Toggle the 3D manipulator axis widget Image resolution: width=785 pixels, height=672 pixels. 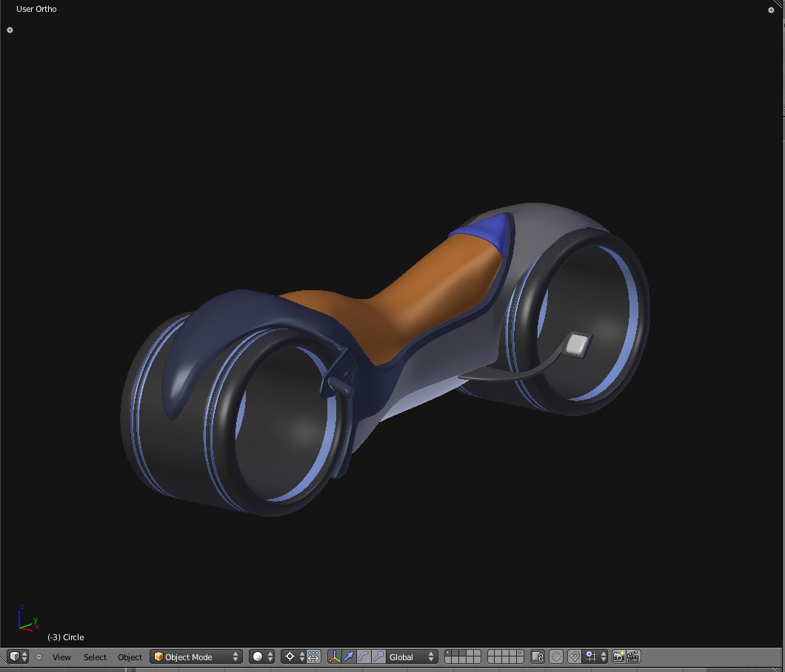(x=334, y=656)
